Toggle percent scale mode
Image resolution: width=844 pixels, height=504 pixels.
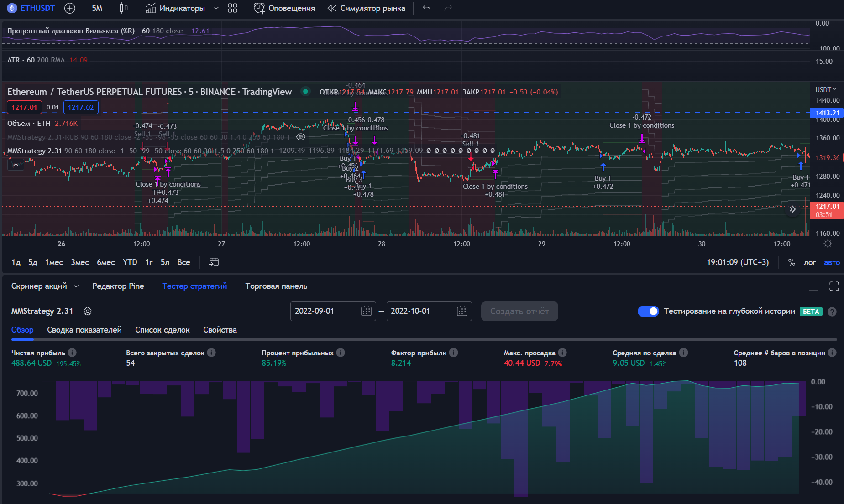792,262
